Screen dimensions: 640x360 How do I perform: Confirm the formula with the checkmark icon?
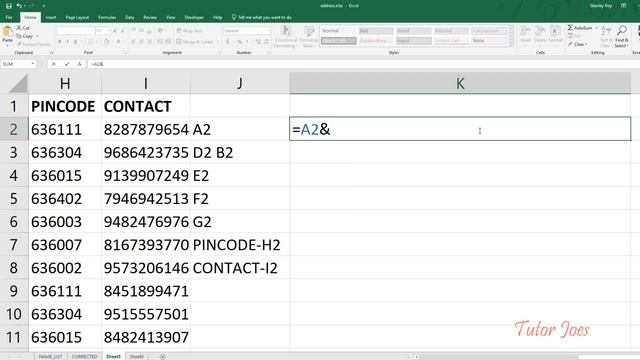coord(67,64)
